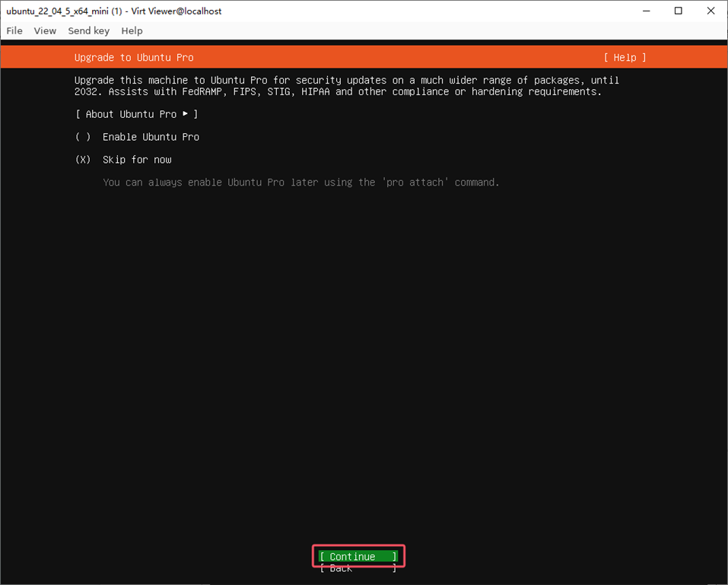This screenshot has height=585, width=728.
Task: Open the Help menu in Virt Viewer
Action: [132, 30]
